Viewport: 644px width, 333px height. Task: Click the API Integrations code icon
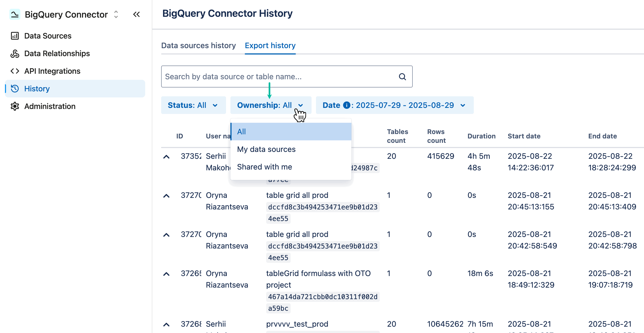(x=15, y=71)
